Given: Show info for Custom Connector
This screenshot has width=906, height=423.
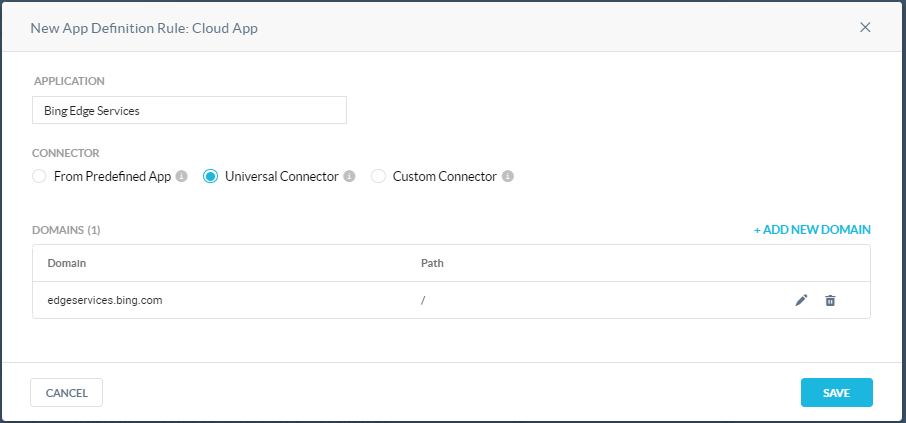Looking at the screenshot, I should coord(508,176).
